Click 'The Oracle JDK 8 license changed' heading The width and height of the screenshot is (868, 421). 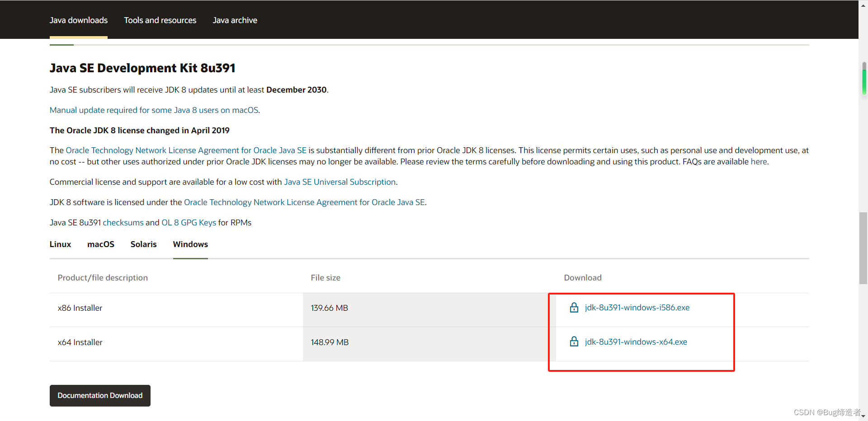click(140, 131)
